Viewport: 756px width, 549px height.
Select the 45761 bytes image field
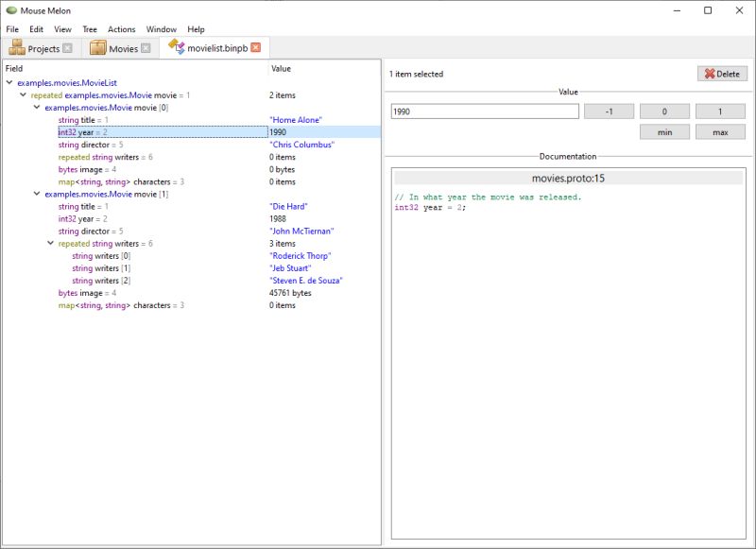(x=192, y=293)
